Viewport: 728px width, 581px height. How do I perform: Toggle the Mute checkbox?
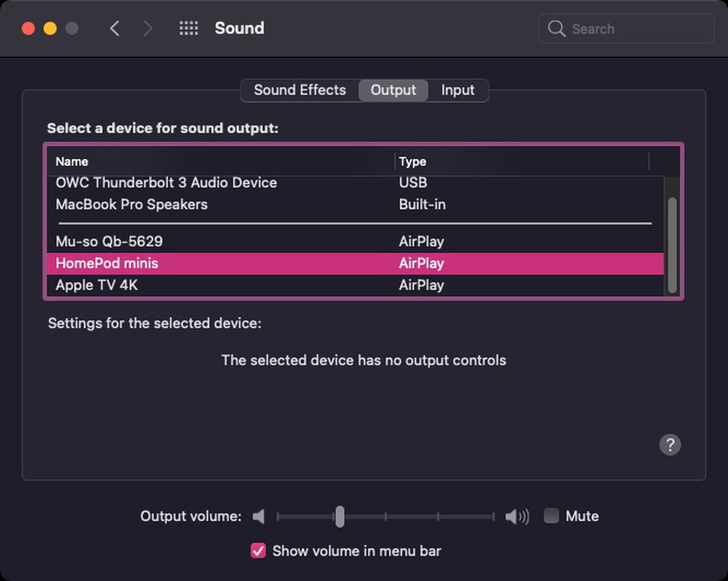[x=551, y=516]
